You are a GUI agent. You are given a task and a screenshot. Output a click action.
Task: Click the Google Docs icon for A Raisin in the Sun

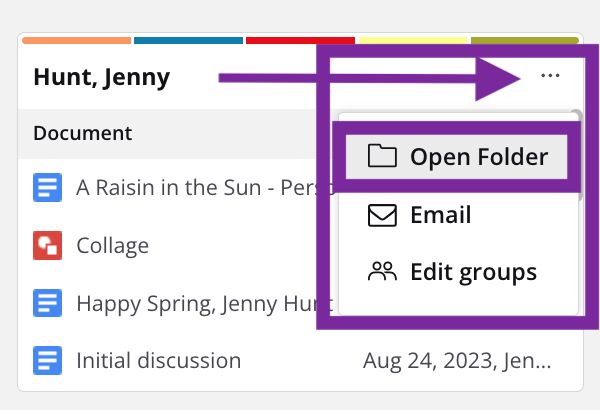[x=47, y=187]
